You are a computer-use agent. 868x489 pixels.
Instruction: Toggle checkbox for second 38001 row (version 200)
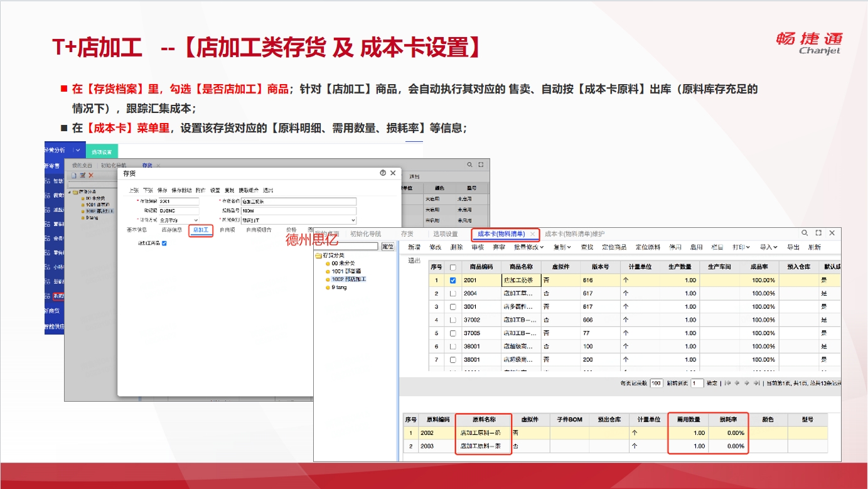coord(453,360)
